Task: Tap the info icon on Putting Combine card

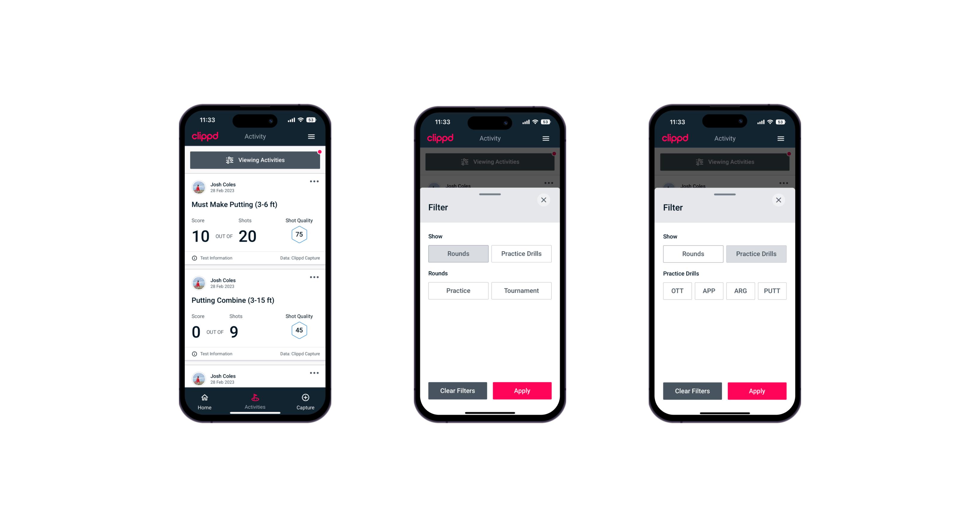Action: pyautogui.click(x=194, y=354)
